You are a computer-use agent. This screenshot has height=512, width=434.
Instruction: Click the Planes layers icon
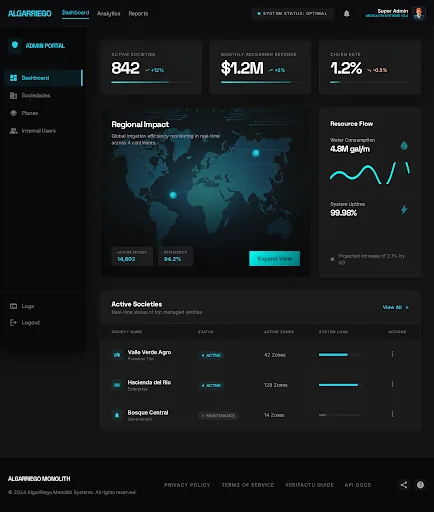pos(13,113)
